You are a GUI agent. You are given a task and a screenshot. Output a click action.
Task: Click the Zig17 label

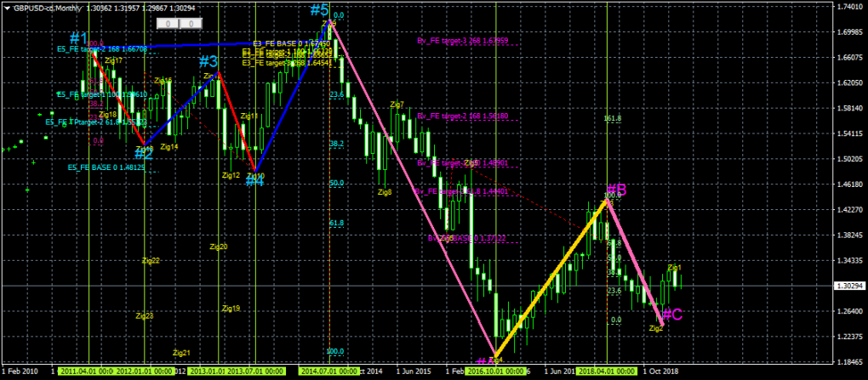click(x=113, y=60)
